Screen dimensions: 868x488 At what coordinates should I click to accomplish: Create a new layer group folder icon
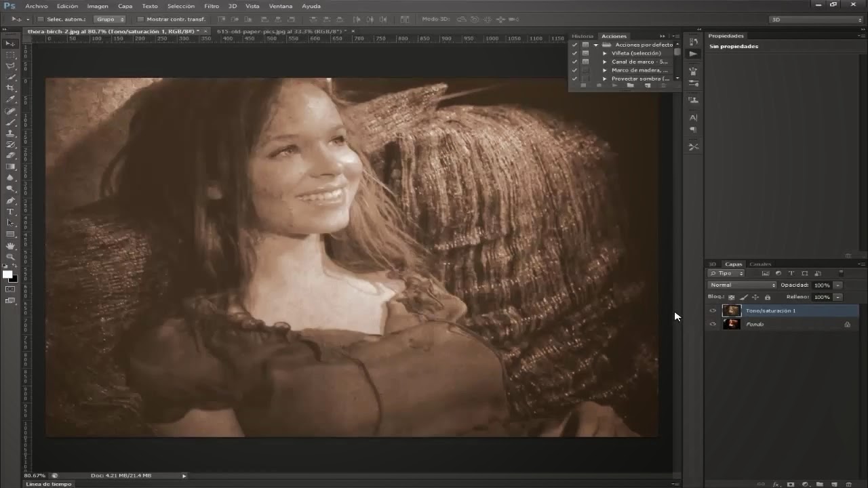click(x=820, y=484)
